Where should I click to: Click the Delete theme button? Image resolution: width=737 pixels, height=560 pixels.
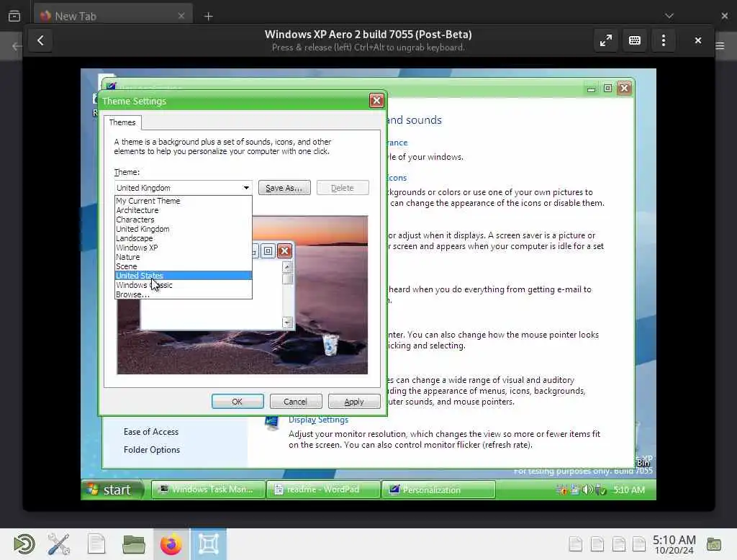coord(342,188)
